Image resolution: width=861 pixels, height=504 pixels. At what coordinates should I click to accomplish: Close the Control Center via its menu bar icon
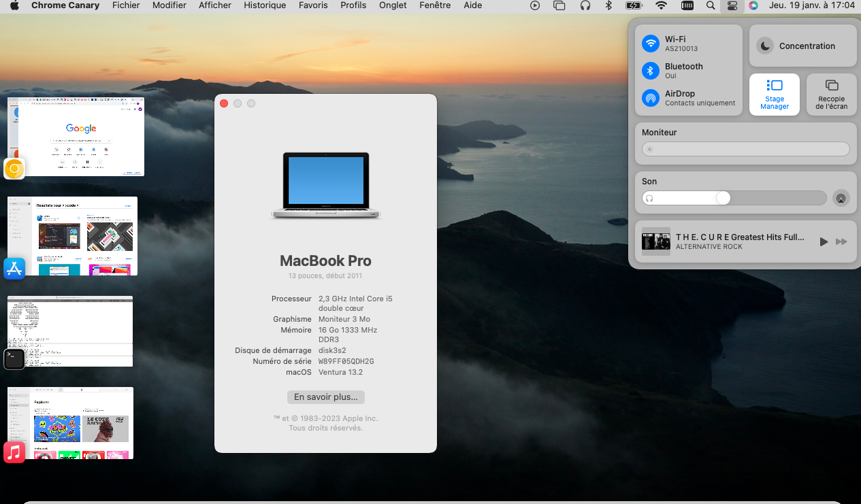(732, 5)
